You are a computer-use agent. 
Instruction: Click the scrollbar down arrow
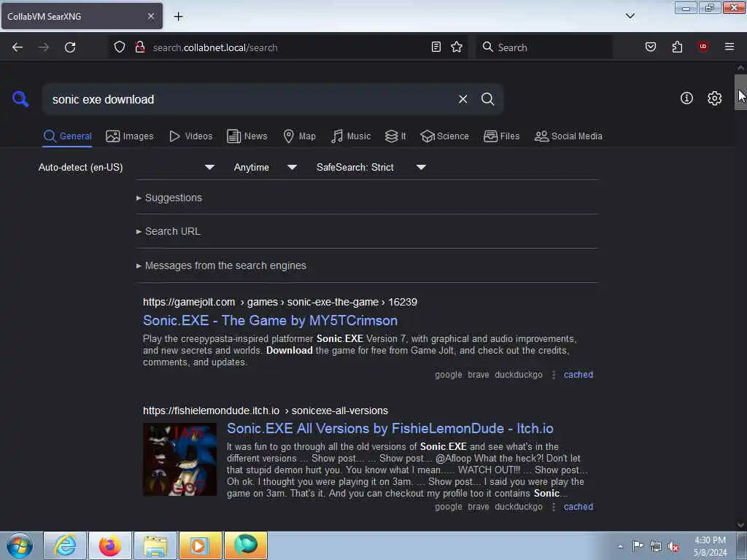[740, 525]
